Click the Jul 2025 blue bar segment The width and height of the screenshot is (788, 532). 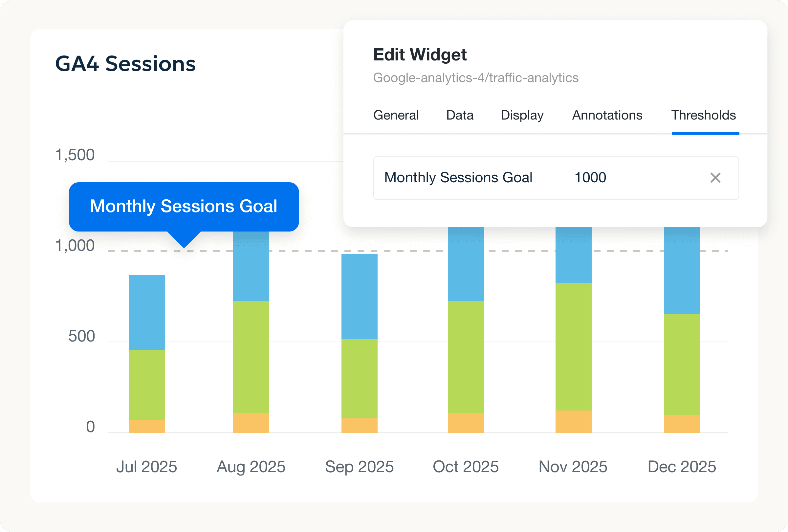tap(146, 312)
